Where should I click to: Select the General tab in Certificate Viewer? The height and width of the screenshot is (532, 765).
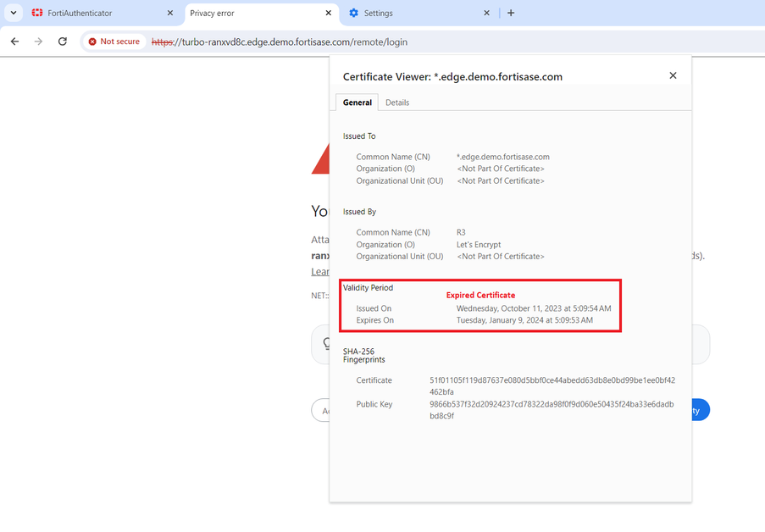(x=358, y=103)
